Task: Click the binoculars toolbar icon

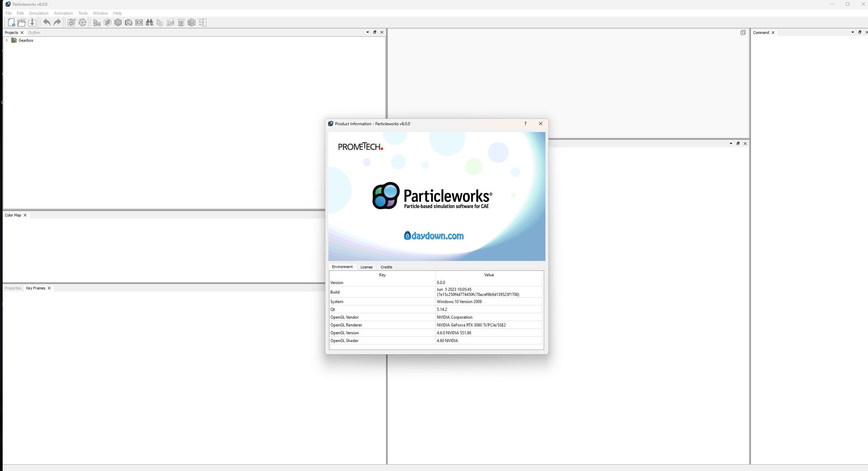Action: pyautogui.click(x=150, y=22)
